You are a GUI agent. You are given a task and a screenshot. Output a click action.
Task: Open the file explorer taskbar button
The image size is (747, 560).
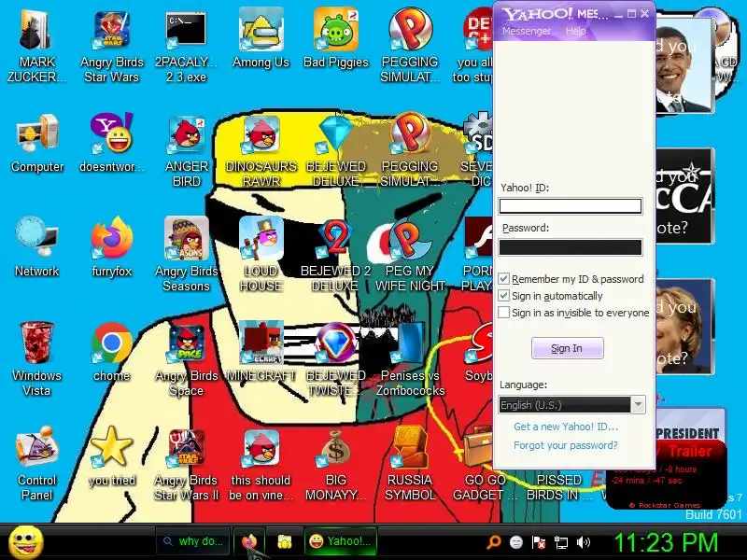click(x=285, y=541)
